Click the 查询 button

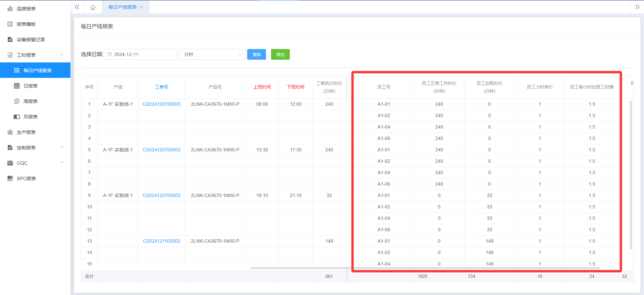click(x=257, y=54)
